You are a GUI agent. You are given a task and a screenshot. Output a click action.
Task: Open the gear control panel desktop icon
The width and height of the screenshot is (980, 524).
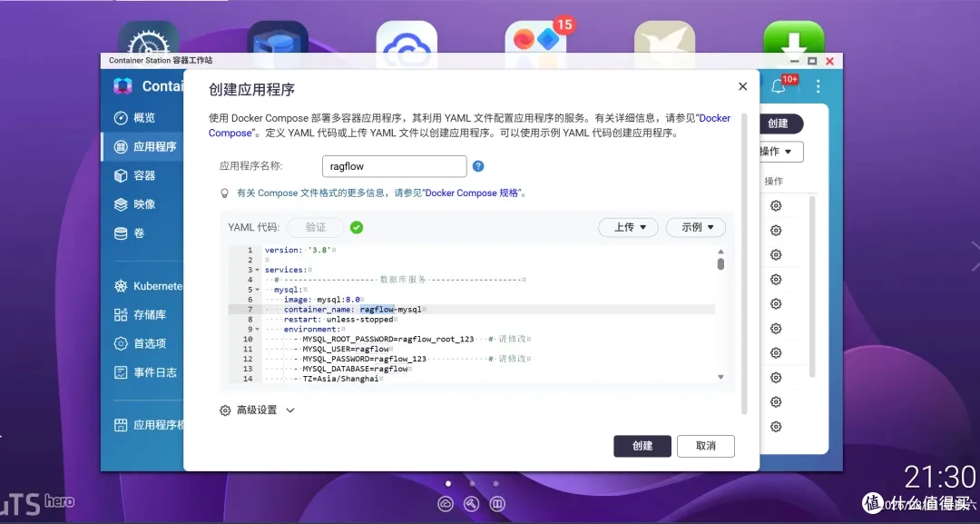(x=149, y=37)
